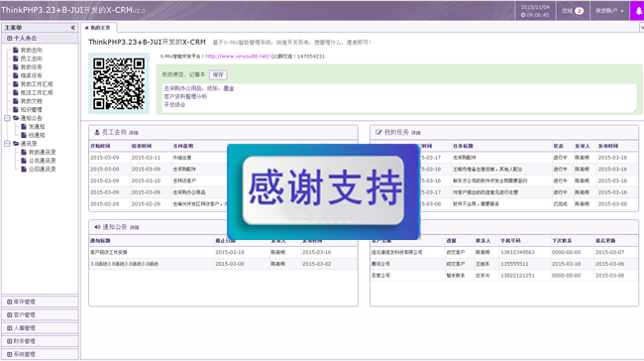644x361 pixels.
Task: Select the 腾讯公司 customer row
Action: tap(504, 264)
